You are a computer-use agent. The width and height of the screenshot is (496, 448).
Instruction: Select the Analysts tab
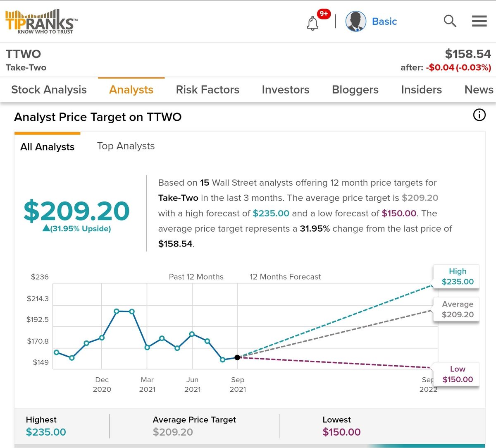coord(131,89)
